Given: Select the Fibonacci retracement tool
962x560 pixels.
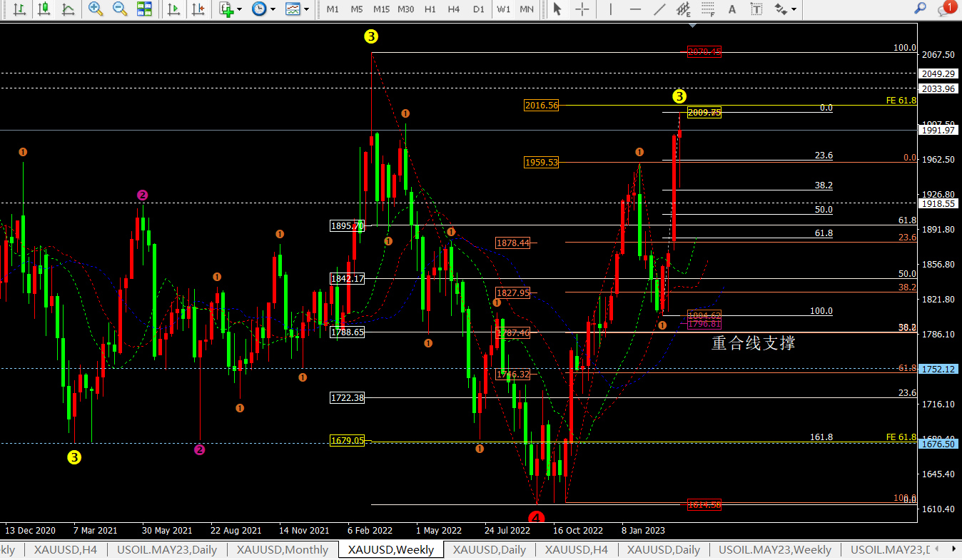Looking at the screenshot, I should (x=707, y=9).
